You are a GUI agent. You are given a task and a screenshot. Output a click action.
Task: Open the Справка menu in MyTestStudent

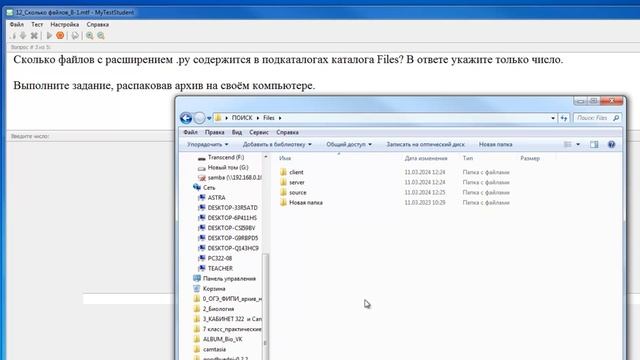(x=98, y=24)
